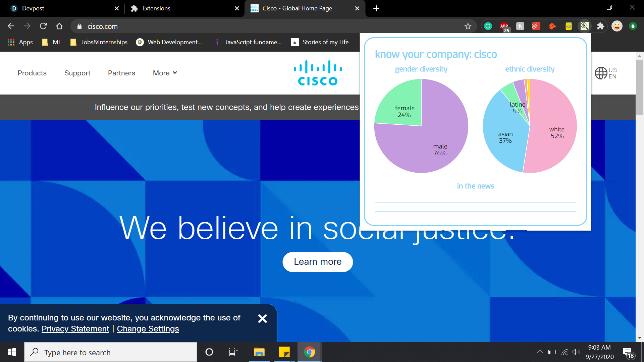Bookmark this page with the star

[x=468, y=26]
